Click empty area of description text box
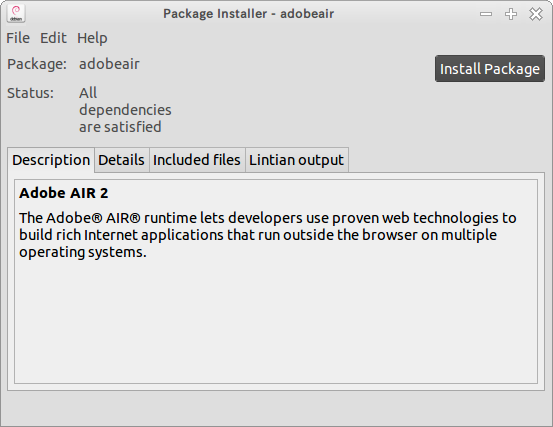553x427 pixels. 276,321
